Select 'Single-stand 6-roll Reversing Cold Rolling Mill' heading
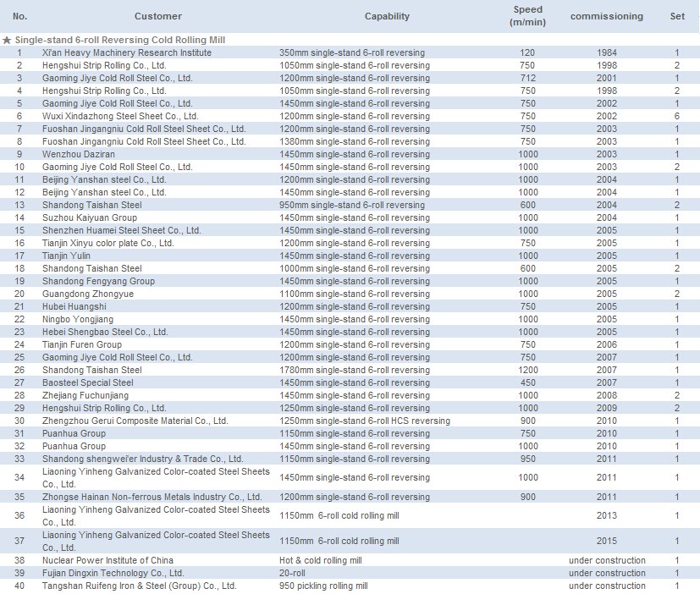The width and height of the screenshot is (700, 594). click(x=120, y=40)
